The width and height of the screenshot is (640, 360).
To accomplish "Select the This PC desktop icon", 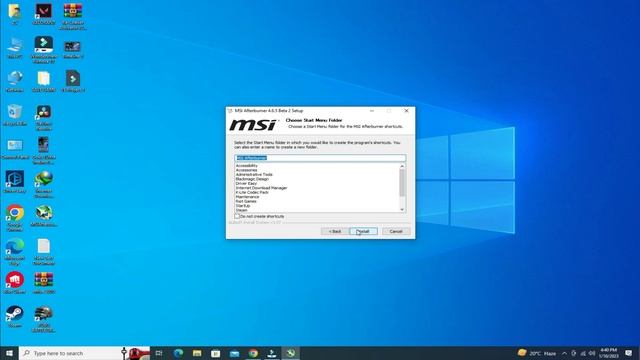I will [x=15, y=48].
